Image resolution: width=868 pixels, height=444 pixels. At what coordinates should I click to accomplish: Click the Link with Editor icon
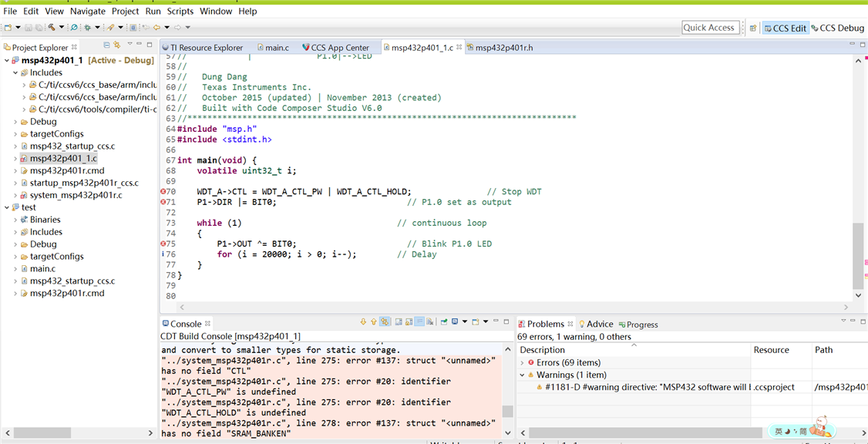pyautogui.click(x=117, y=45)
